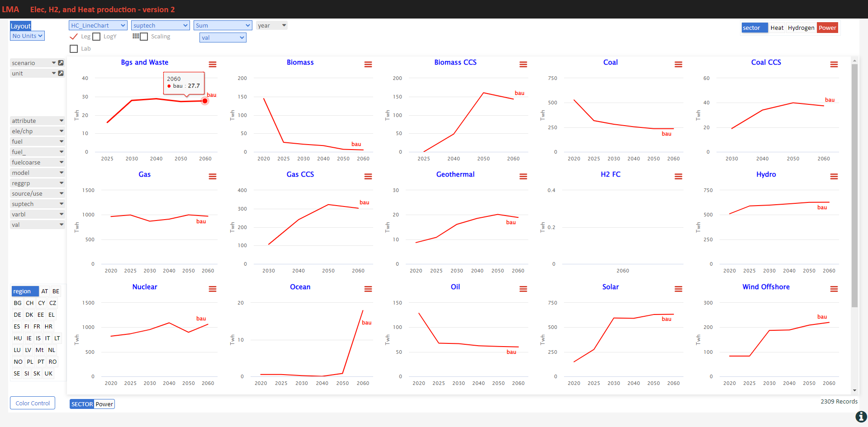The width and height of the screenshot is (868, 427).
Task: Toggle the Leg checkbox
Action: pos(74,37)
